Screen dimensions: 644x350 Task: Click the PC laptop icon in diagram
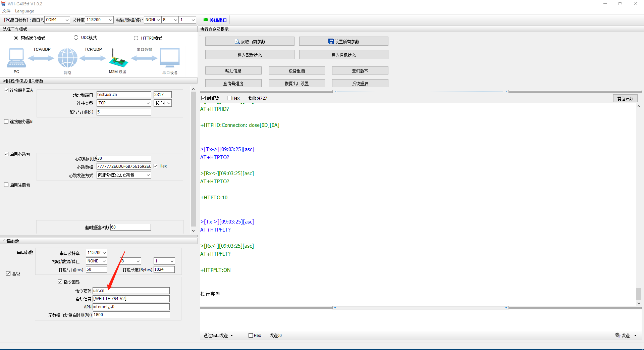click(x=16, y=58)
